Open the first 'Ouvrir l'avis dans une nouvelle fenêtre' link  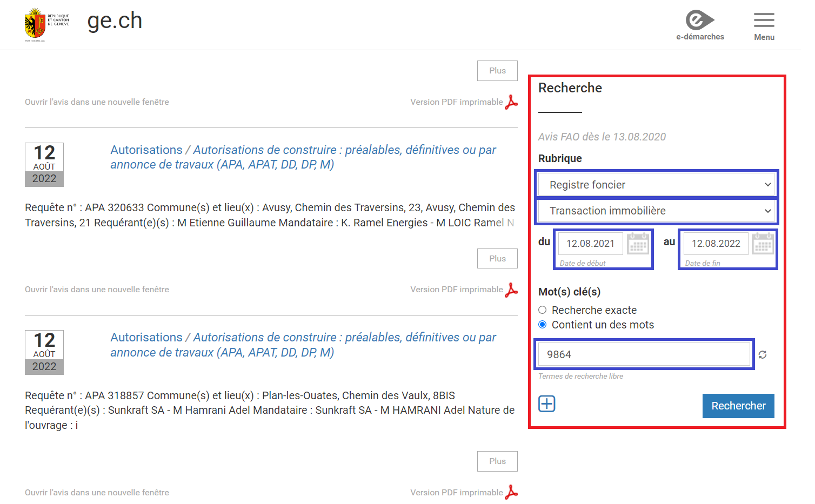click(97, 102)
